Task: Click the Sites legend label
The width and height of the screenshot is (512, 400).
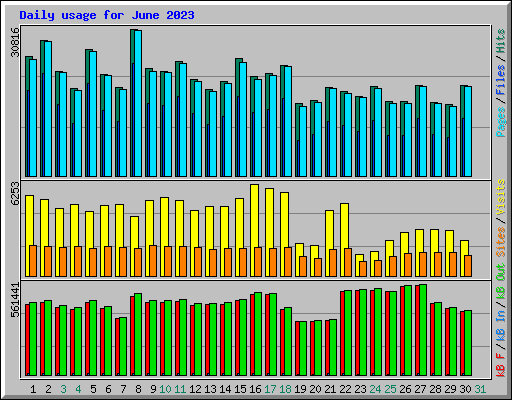Action: (501, 242)
